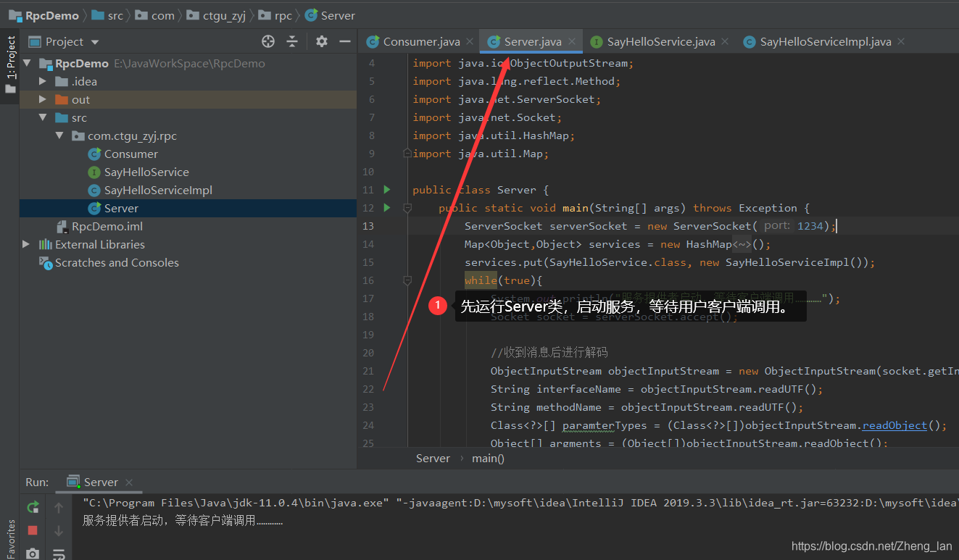Image resolution: width=959 pixels, height=560 pixels.
Task: Open the Favorites side tool window
Action: tap(10, 538)
